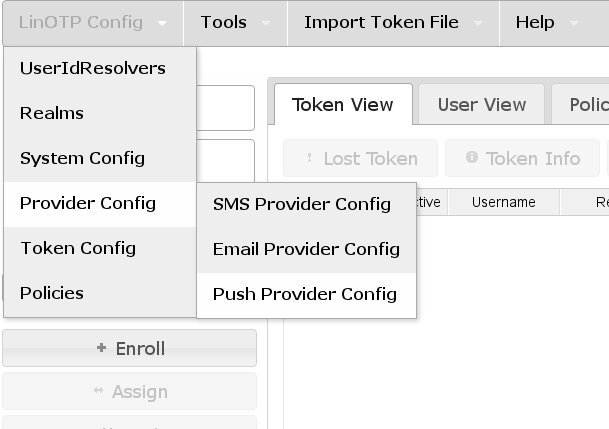
Task: Open System Config settings
Action: [x=82, y=158]
